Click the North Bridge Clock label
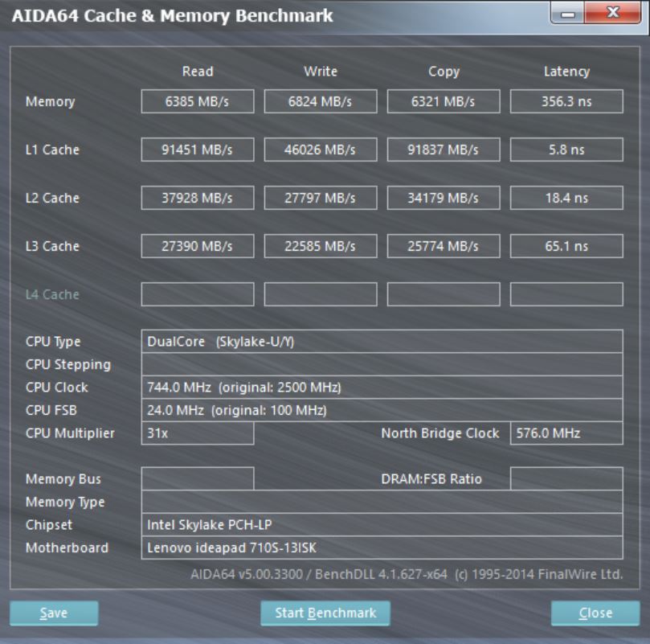The width and height of the screenshot is (650, 644). click(439, 433)
